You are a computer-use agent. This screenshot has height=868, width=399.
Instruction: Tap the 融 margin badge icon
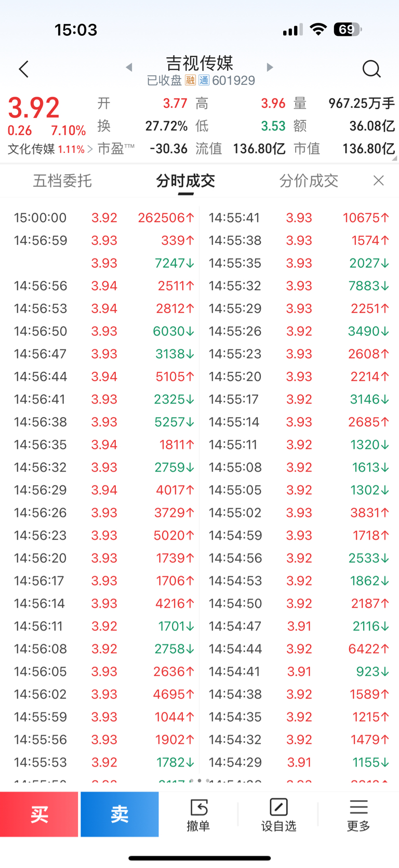click(x=191, y=81)
